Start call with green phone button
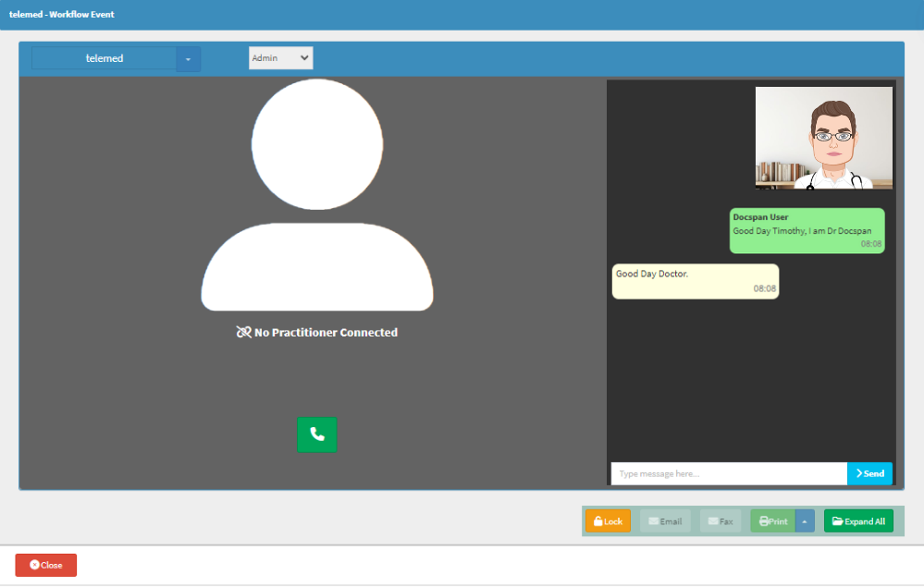The width and height of the screenshot is (924, 587). 317,434
